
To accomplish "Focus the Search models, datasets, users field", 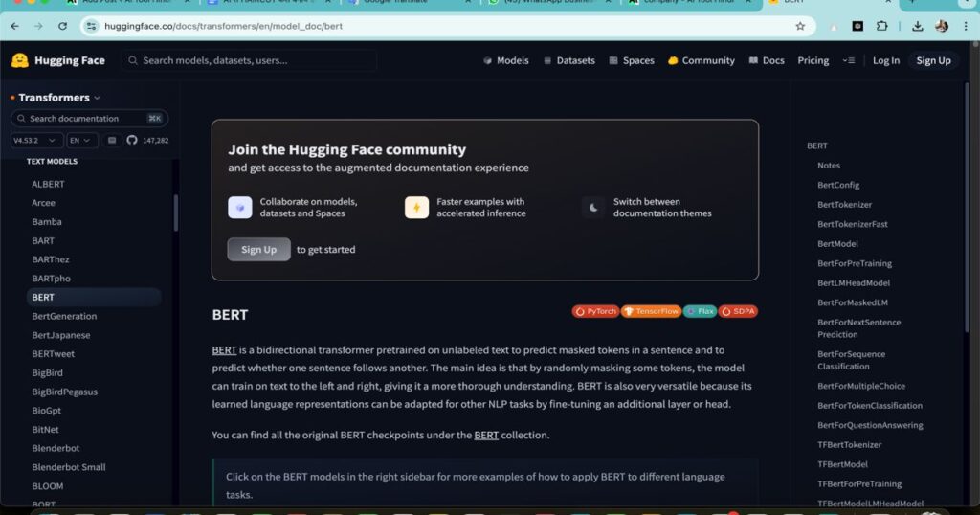I will (250, 60).
